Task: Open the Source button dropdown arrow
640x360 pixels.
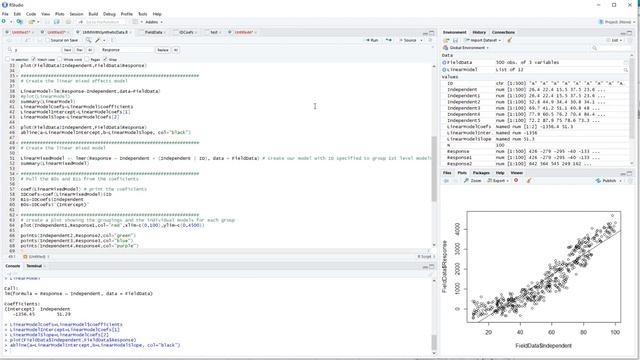Action: (421, 40)
